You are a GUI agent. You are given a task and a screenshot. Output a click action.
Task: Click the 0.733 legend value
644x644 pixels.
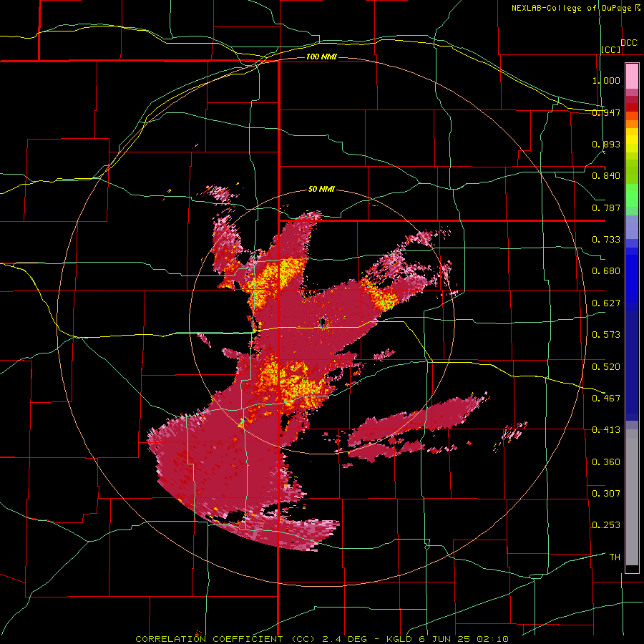tap(606, 240)
